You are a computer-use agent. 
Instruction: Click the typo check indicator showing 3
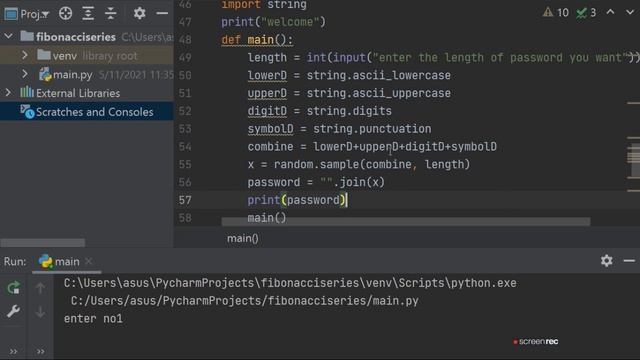(586, 13)
